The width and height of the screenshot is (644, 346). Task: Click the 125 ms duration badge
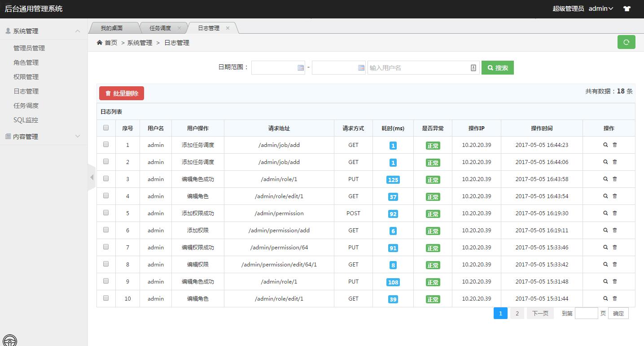tap(393, 179)
